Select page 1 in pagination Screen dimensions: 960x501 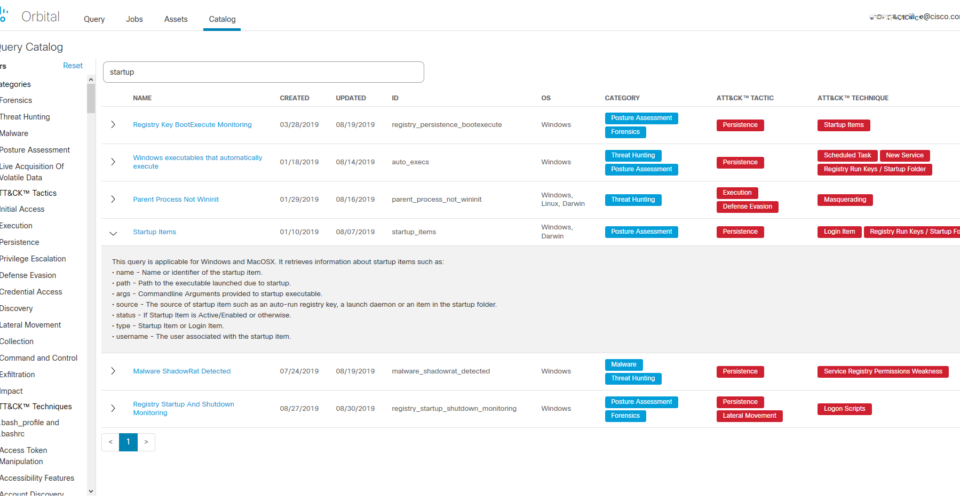(128, 442)
